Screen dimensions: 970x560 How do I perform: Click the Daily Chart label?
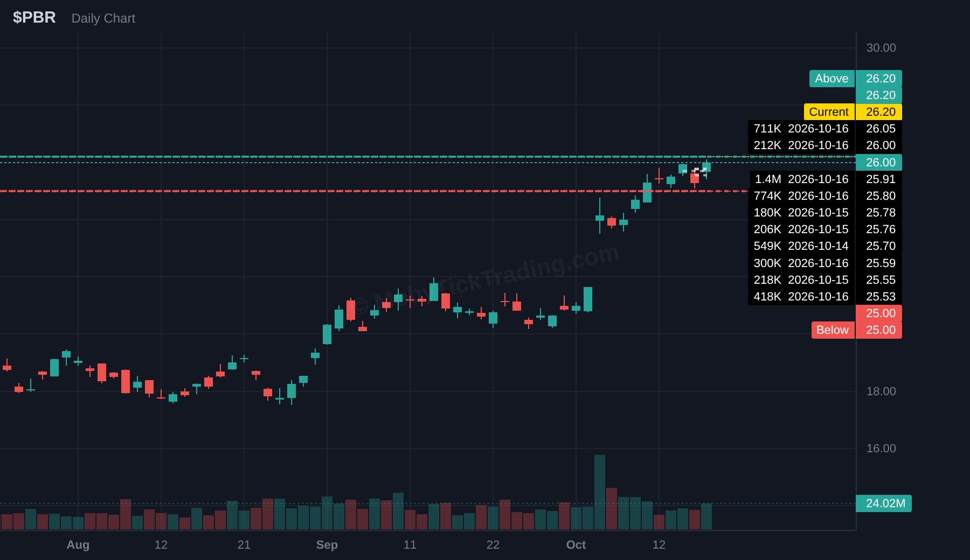[x=103, y=18]
